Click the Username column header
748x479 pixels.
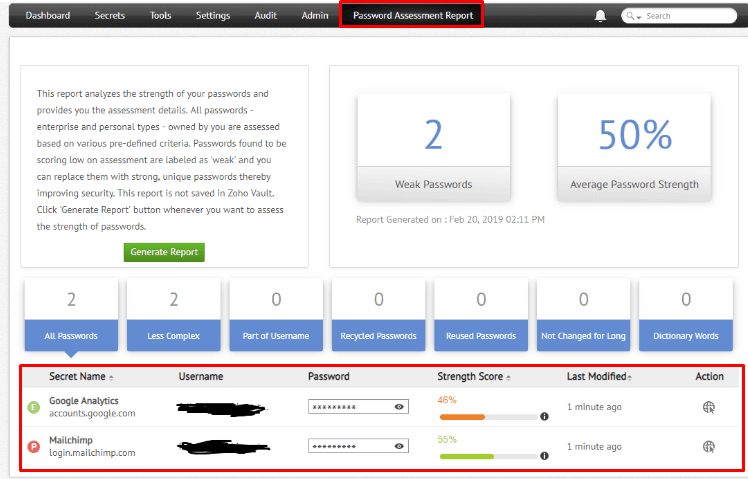pos(201,376)
